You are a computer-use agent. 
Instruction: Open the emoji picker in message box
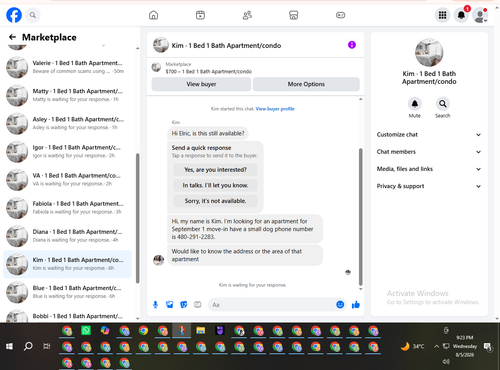pyautogui.click(x=340, y=304)
